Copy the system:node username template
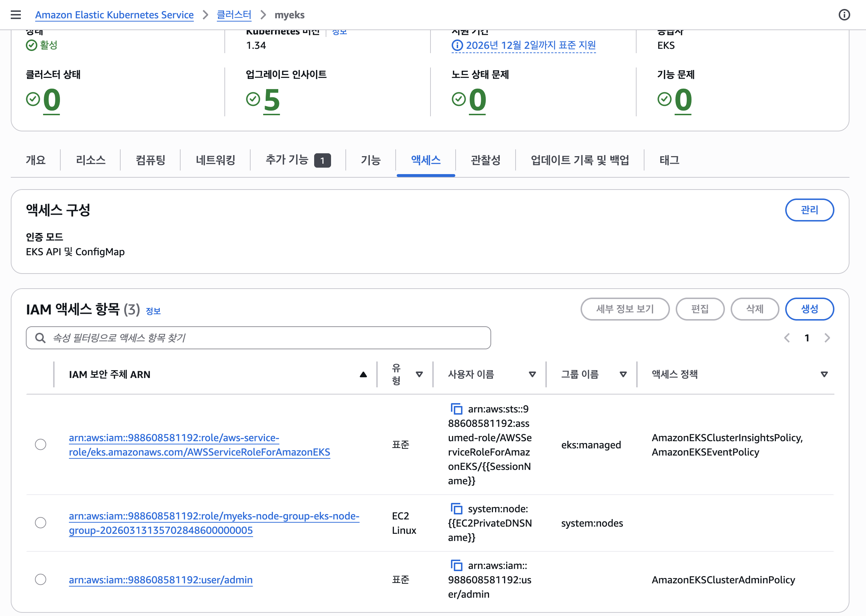This screenshot has height=616, width=866. coord(456,509)
